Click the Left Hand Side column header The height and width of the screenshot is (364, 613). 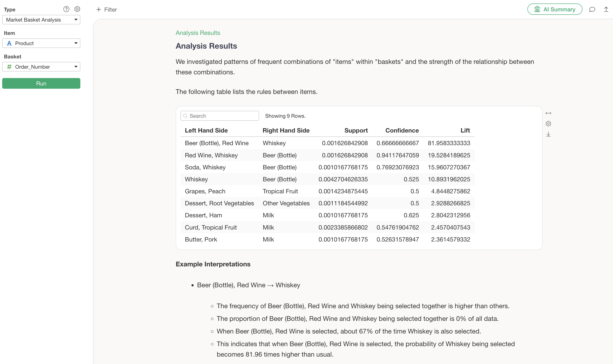[206, 131]
